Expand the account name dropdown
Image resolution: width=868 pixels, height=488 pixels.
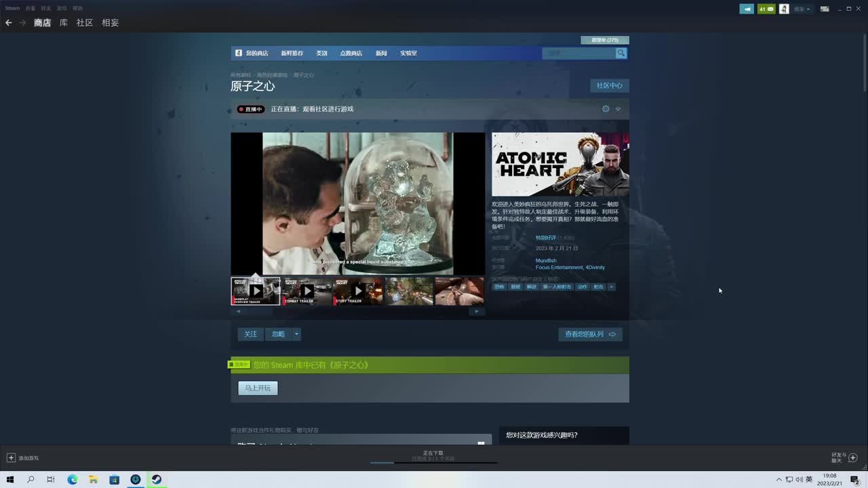click(802, 9)
